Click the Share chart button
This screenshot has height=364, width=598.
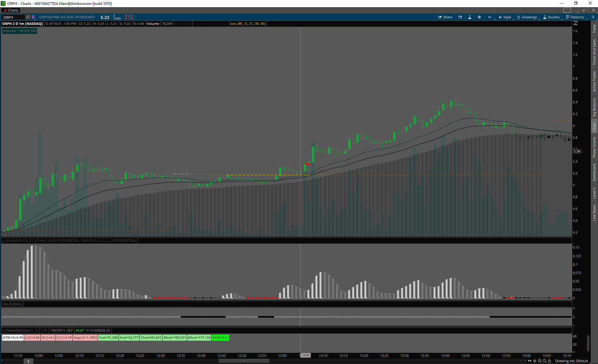(445, 17)
